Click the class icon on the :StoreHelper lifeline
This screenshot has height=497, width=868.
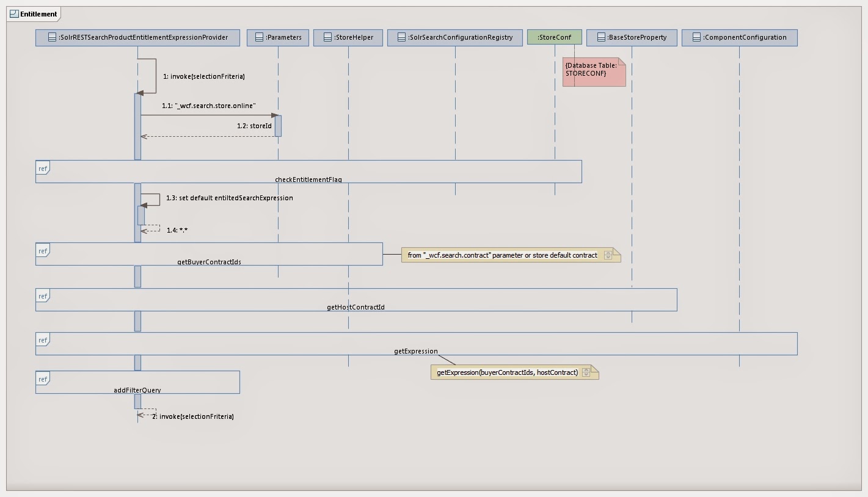click(326, 37)
